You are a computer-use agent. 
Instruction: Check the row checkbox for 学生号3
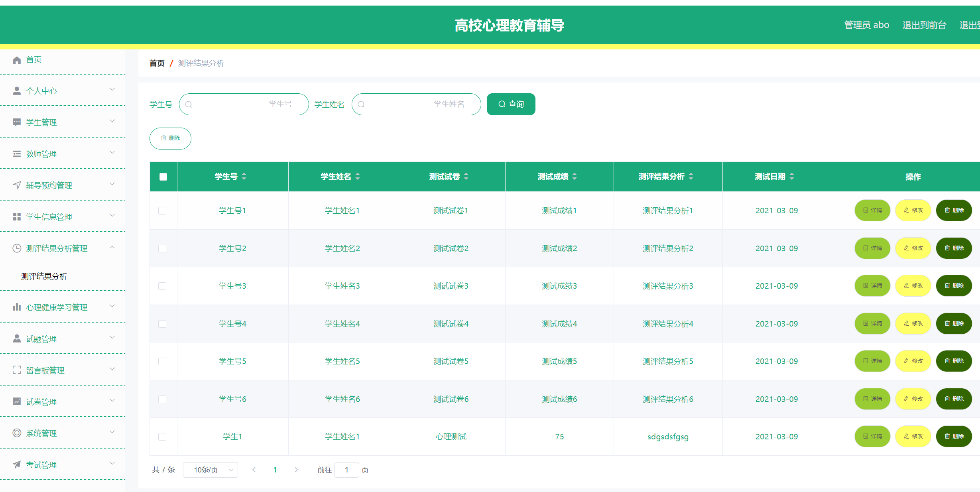162,286
